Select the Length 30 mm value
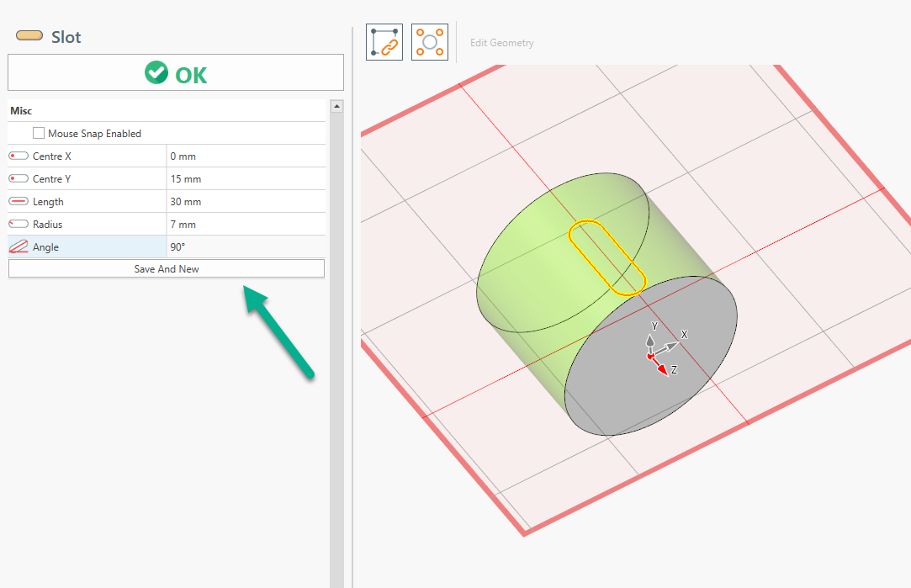This screenshot has height=588, width=911. click(245, 202)
